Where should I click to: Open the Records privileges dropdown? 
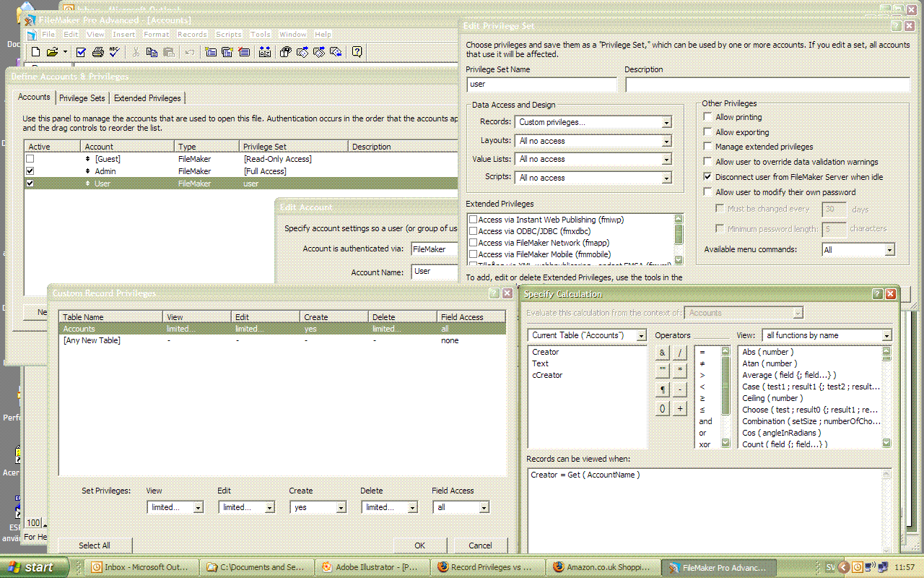click(593, 123)
